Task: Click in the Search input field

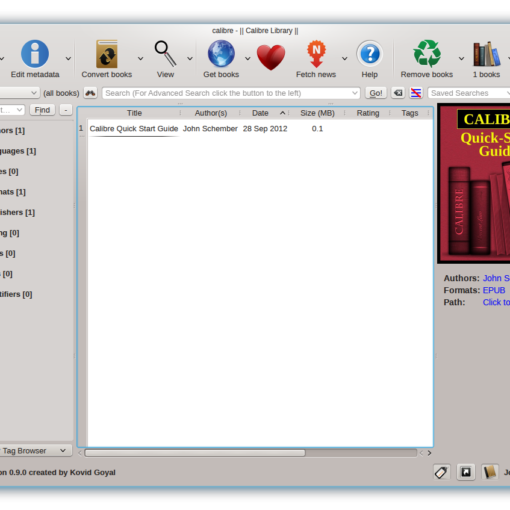Action: click(227, 93)
